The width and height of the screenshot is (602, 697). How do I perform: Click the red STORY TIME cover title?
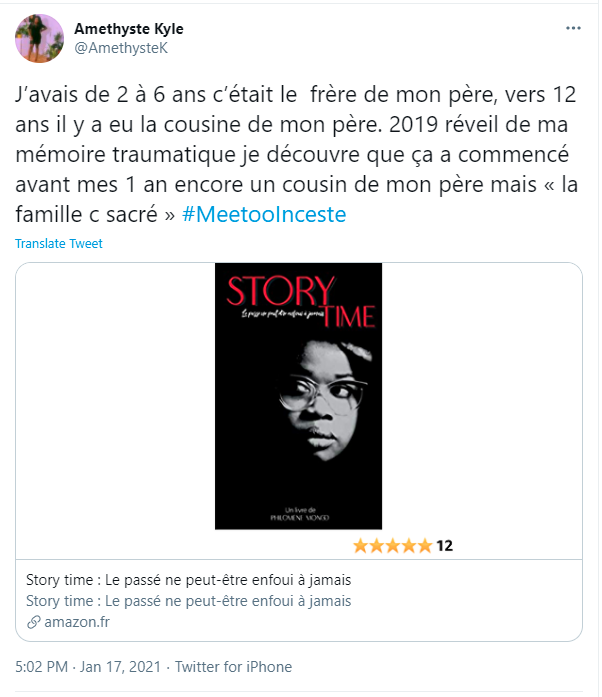point(301,302)
